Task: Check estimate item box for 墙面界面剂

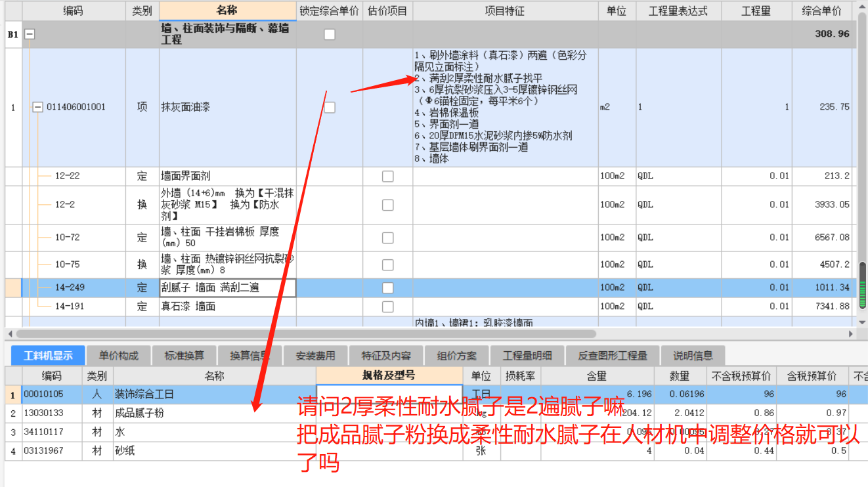Action: click(388, 176)
